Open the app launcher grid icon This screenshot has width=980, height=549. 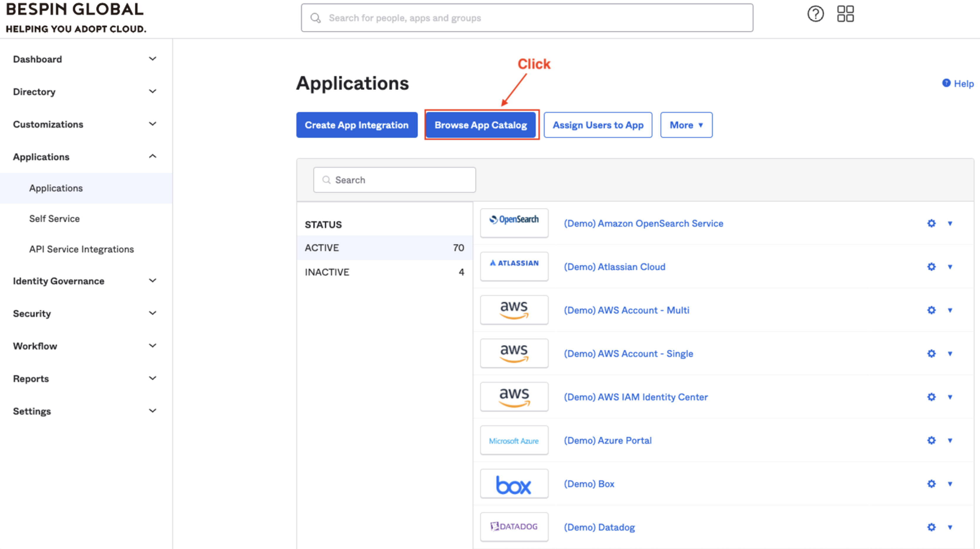coord(845,14)
